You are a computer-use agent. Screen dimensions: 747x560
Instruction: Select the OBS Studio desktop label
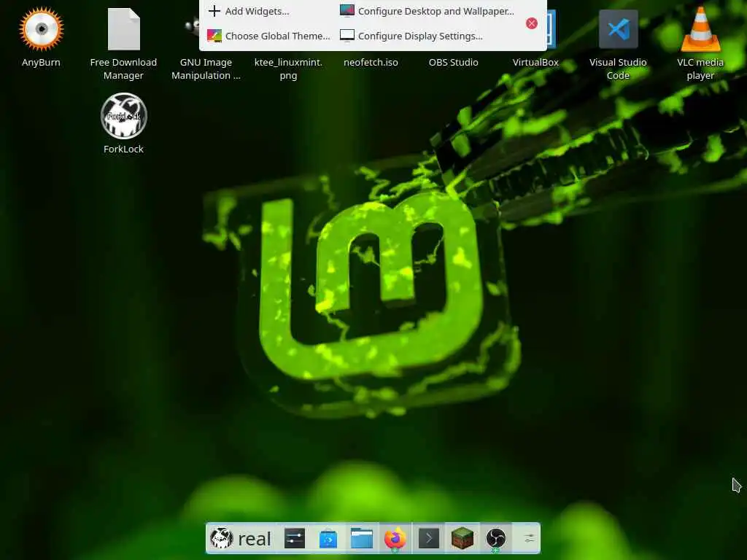(453, 63)
